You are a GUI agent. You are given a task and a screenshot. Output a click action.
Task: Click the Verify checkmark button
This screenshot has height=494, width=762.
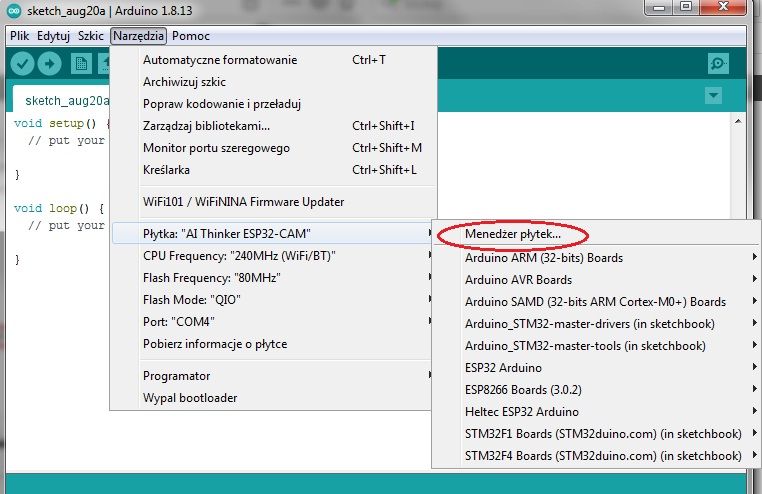(x=22, y=64)
